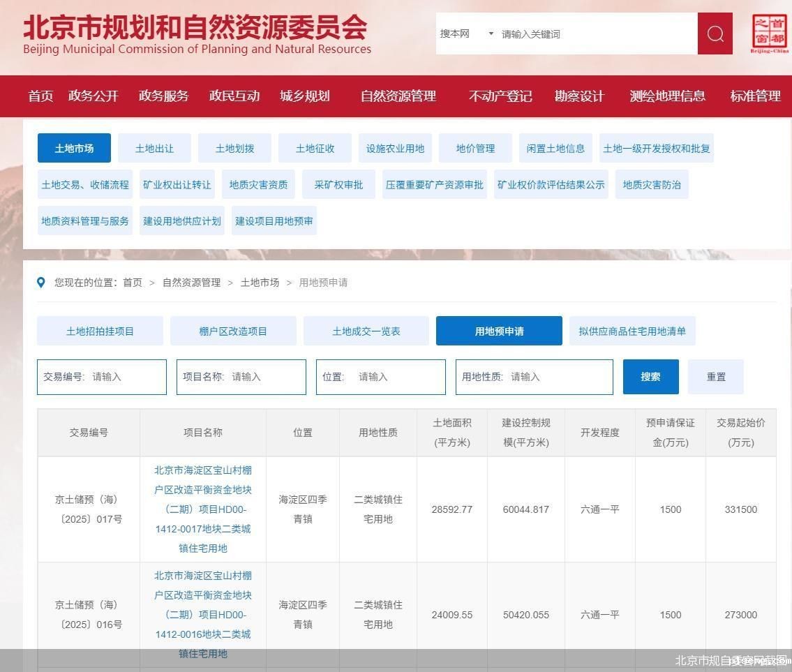Select the 土地划拨 category
The height and width of the screenshot is (672, 792).
(233, 148)
